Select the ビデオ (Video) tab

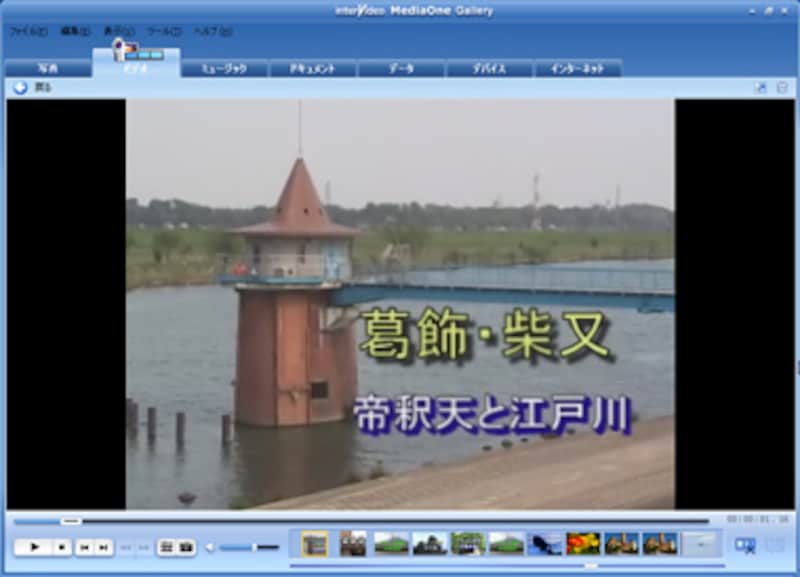click(x=136, y=68)
